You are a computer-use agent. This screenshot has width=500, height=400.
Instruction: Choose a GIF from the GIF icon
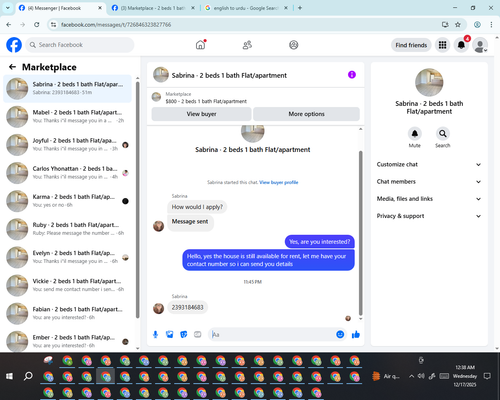coord(198,334)
